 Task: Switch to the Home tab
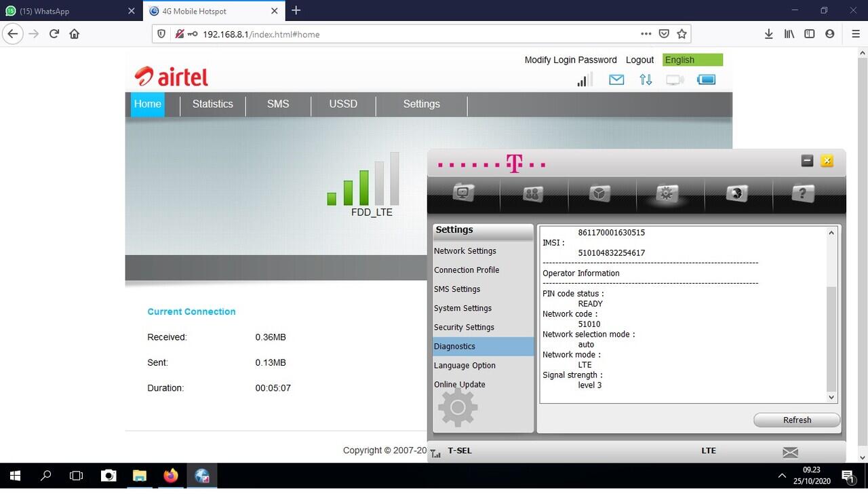(x=147, y=104)
